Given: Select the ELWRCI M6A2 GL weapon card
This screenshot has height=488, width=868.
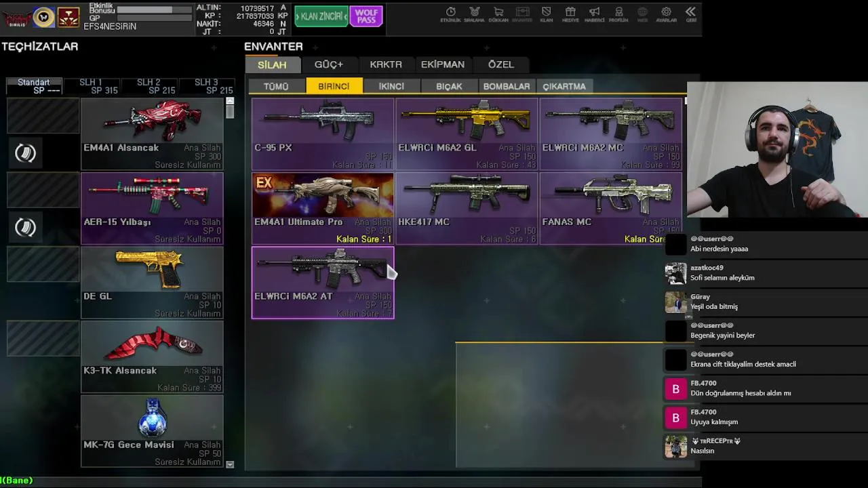Looking at the screenshot, I should tap(467, 134).
